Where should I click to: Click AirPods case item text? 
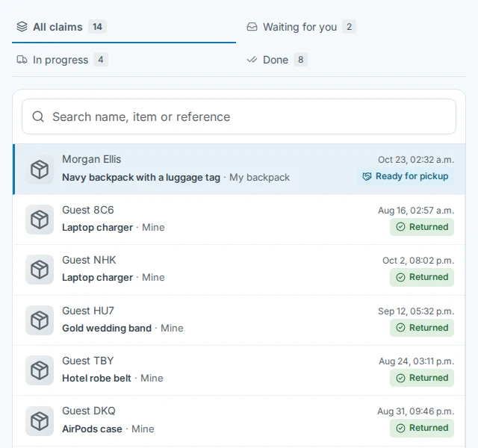click(92, 429)
